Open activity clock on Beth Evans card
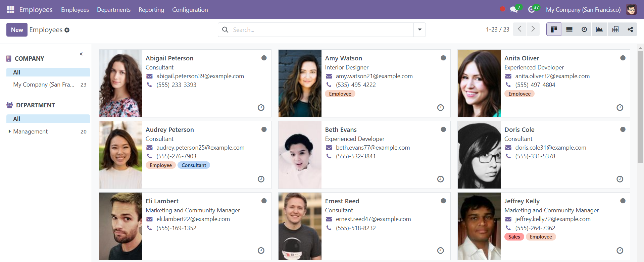Viewport: 644px width, 262px height. pos(441,179)
